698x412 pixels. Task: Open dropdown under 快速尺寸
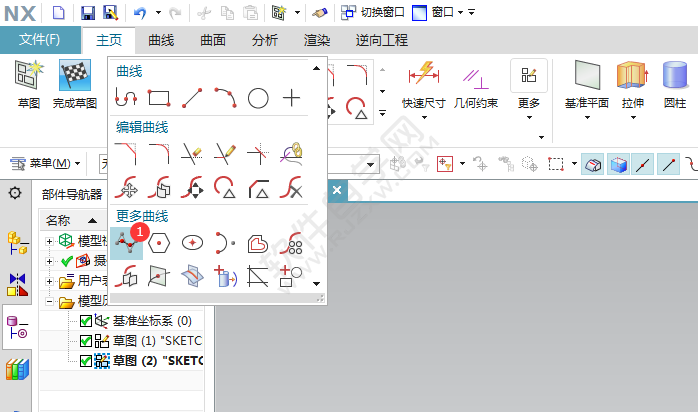(x=424, y=117)
